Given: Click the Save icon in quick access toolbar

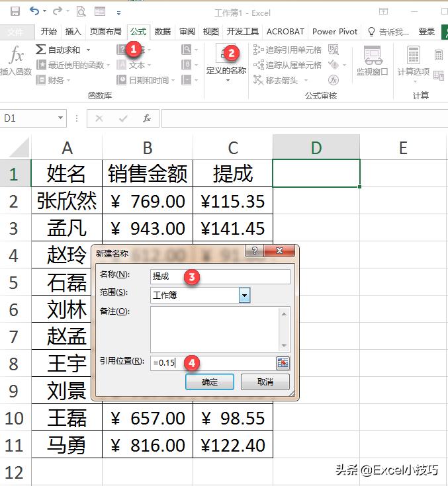Looking at the screenshot, I should (x=15, y=12).
